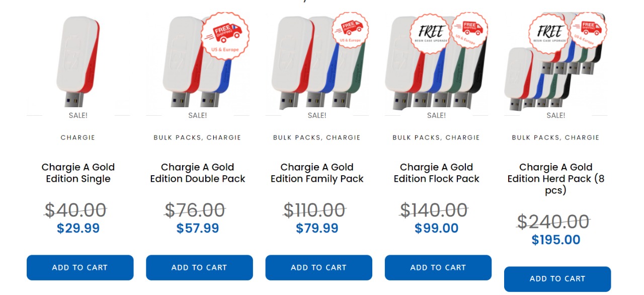Image resolution: width=644 pixels, height=295 pixels.
Task: Add Double Pack to cart
Action: pos(199,267)
